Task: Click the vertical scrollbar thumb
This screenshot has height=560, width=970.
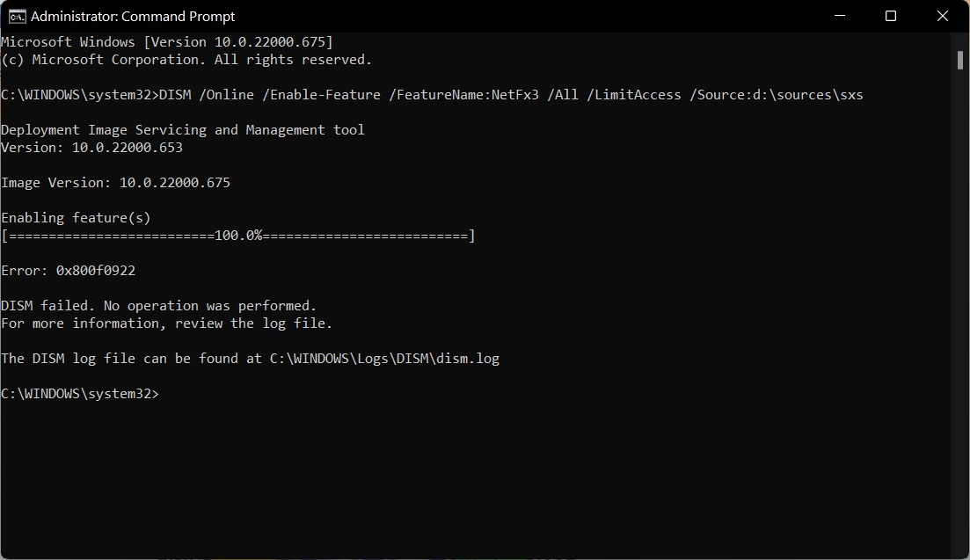Action: 960,60
